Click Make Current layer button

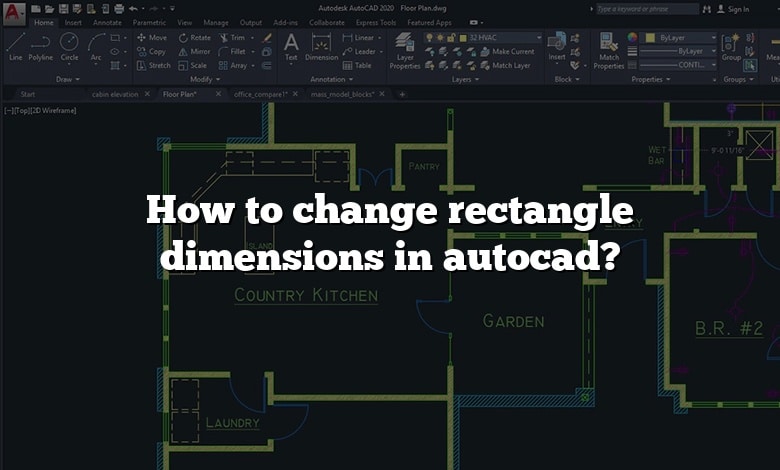[x=512, y=51]
